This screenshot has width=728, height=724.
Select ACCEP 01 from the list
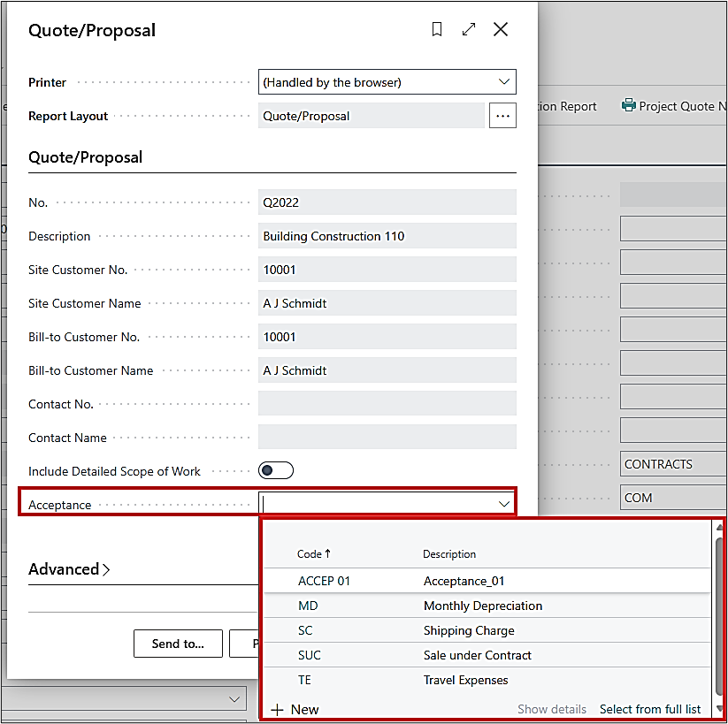coord(325,581)
